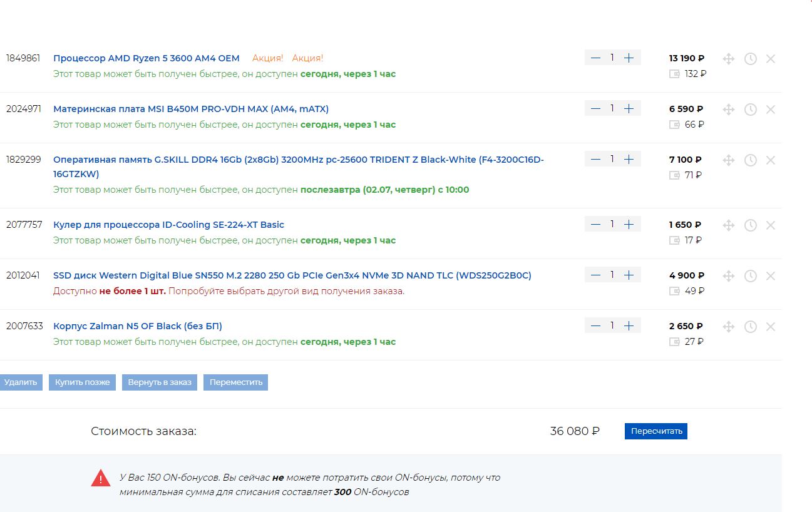Decrease quantity of G.SKILL DDR4 memory
The width and height of the screenshot is (812, 512).
[595, 159]
